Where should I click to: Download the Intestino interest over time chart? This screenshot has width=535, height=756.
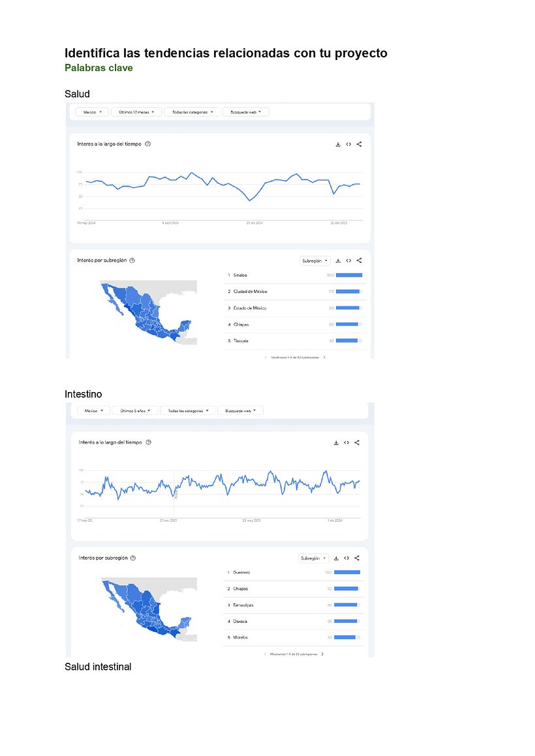(336, 443)
